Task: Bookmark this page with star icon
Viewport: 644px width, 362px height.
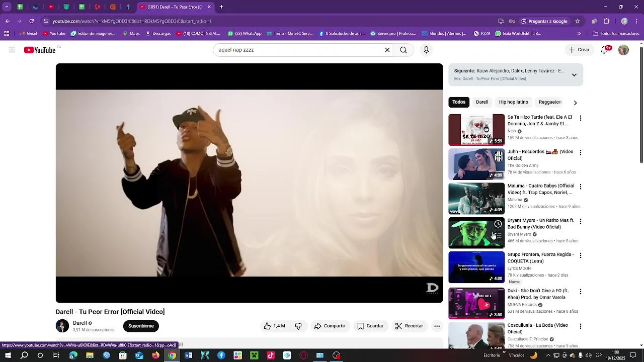Action: [578, 21]
